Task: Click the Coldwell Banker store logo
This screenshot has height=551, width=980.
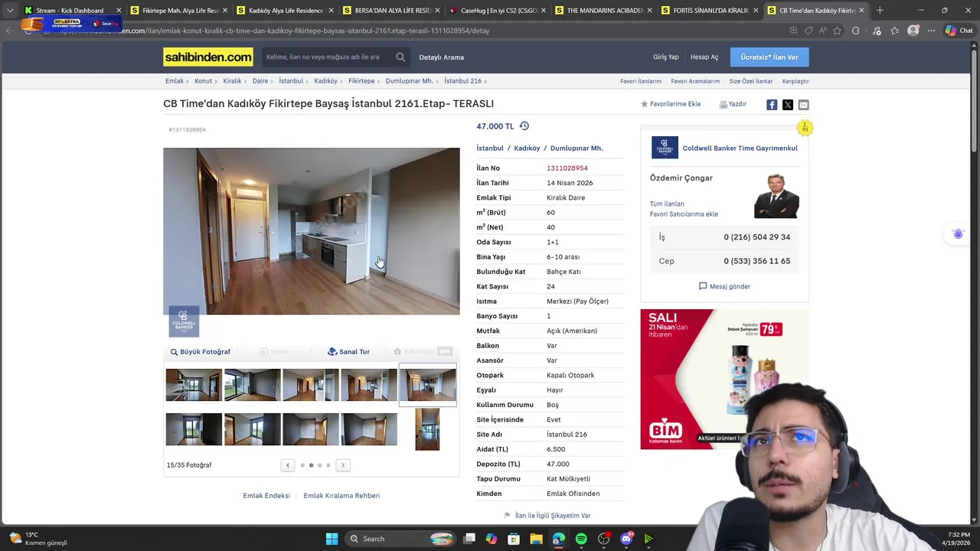Action: (665, 148)
